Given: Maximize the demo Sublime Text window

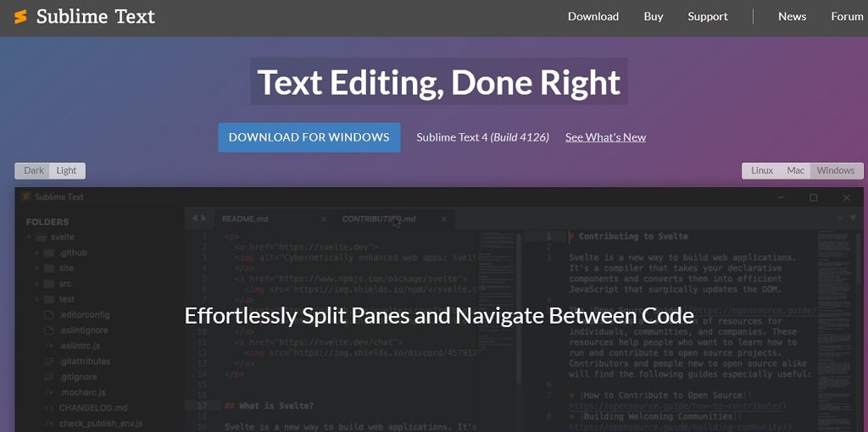Looking at the screenshot, I should tap(813, 197).
